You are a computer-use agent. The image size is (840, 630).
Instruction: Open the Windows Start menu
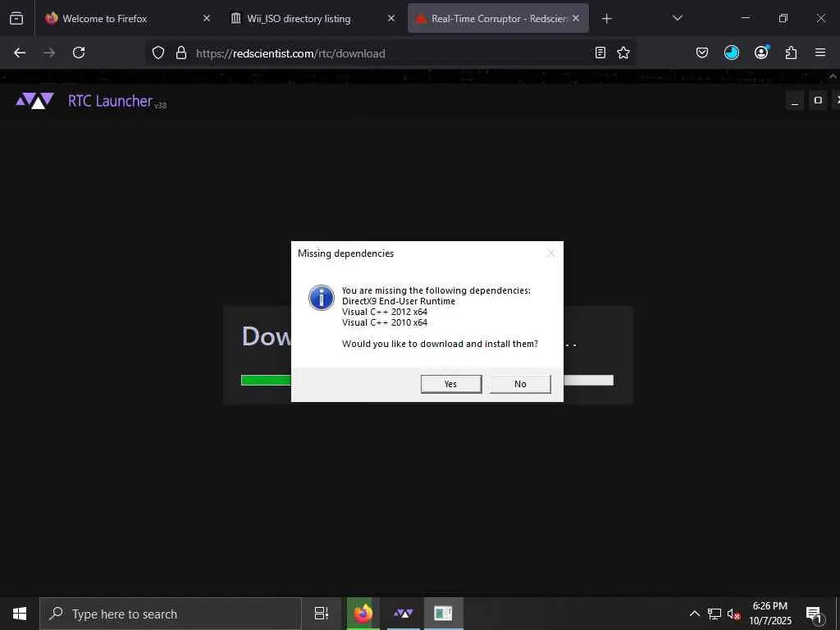[x=20, y=614]
